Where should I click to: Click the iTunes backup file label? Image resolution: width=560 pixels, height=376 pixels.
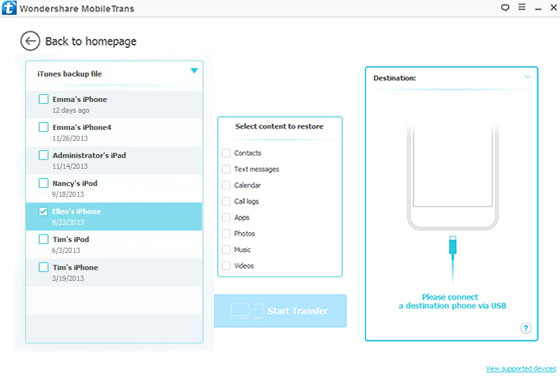[x=70, y=74]
